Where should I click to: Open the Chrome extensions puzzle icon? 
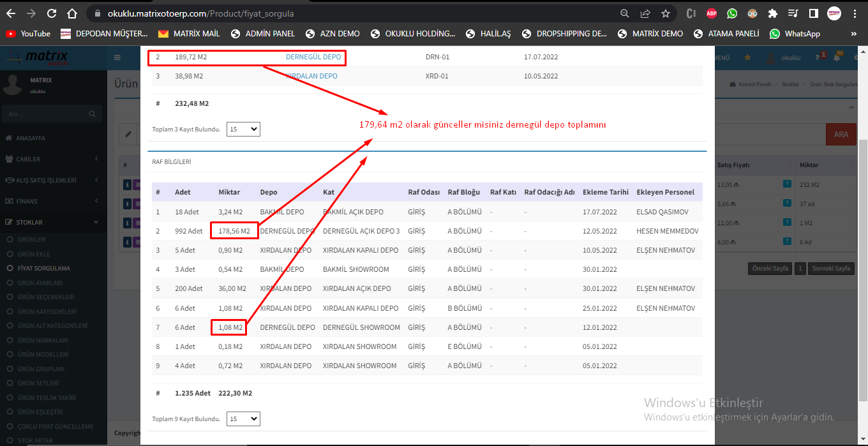point(773,13)
